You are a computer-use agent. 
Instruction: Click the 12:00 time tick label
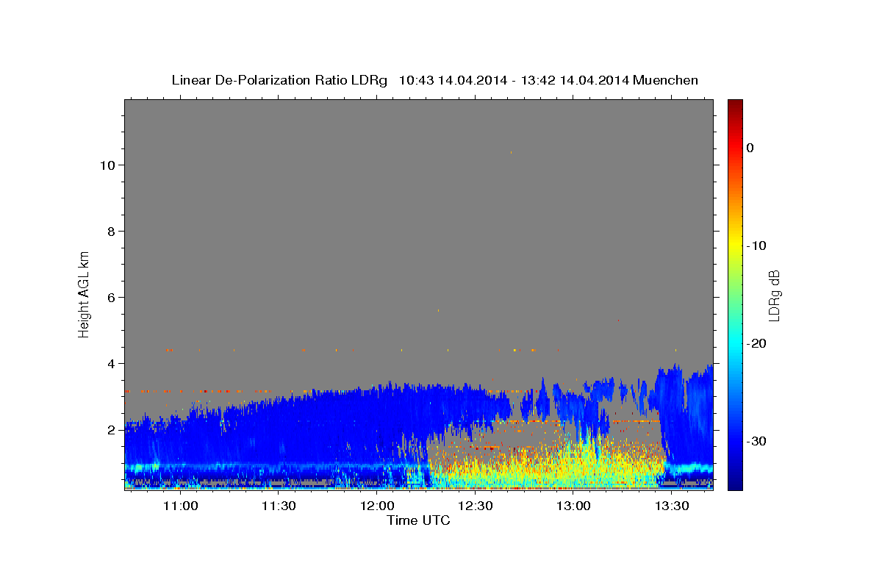(x=377, y=506)
